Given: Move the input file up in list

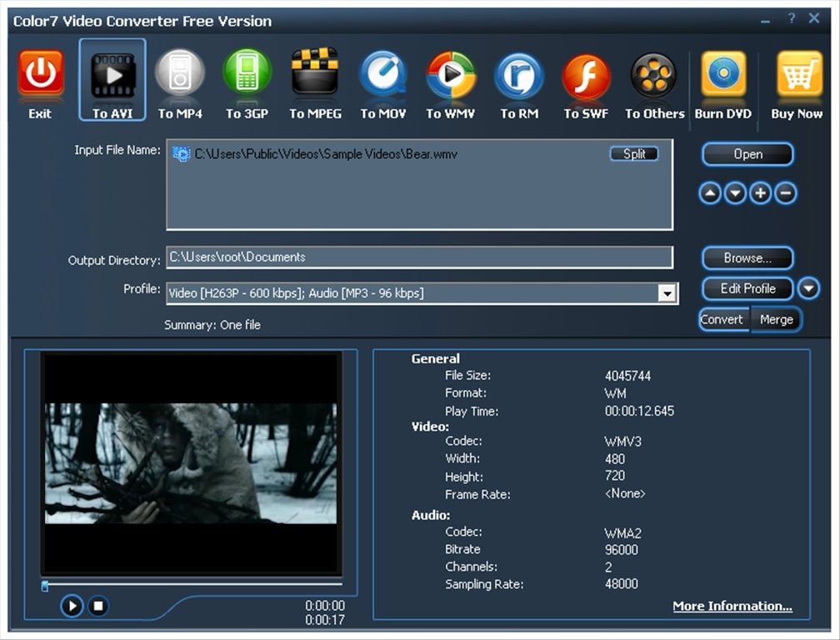Looking at the screenshot, I should (x=710, y=192).
